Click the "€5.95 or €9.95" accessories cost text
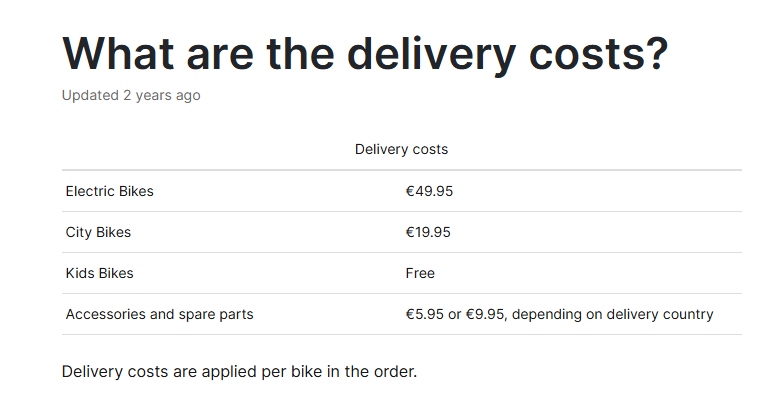 click(455, 314)
